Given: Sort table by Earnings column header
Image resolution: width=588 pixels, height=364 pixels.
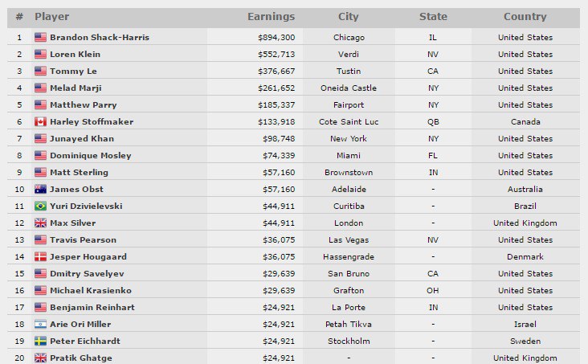Looking at the screenshot, I should pos(271,17).
